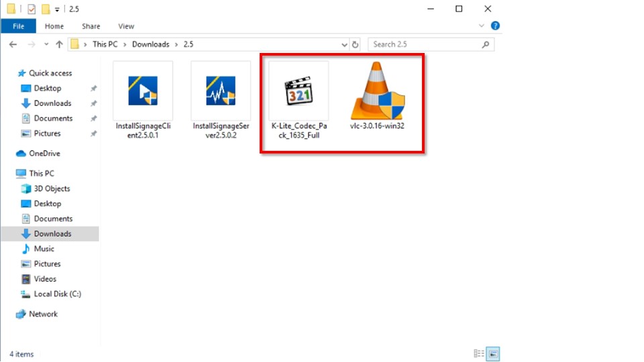Screen dimensions: 644x362
Task: Open the Share ribbon tab
Action: 91,26
